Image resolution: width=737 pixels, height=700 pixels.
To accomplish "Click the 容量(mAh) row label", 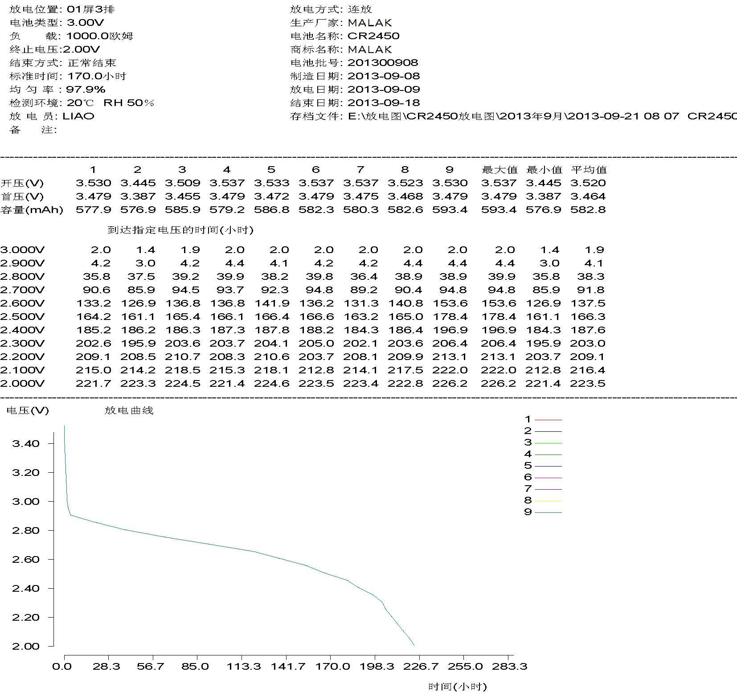I will (x=32, y=210).
